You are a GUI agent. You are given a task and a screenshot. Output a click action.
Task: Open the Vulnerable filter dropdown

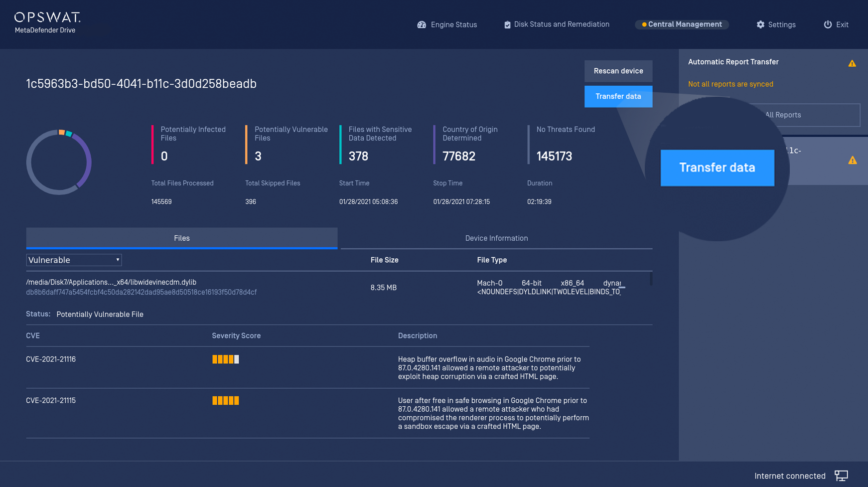click(x=74, y=260)
